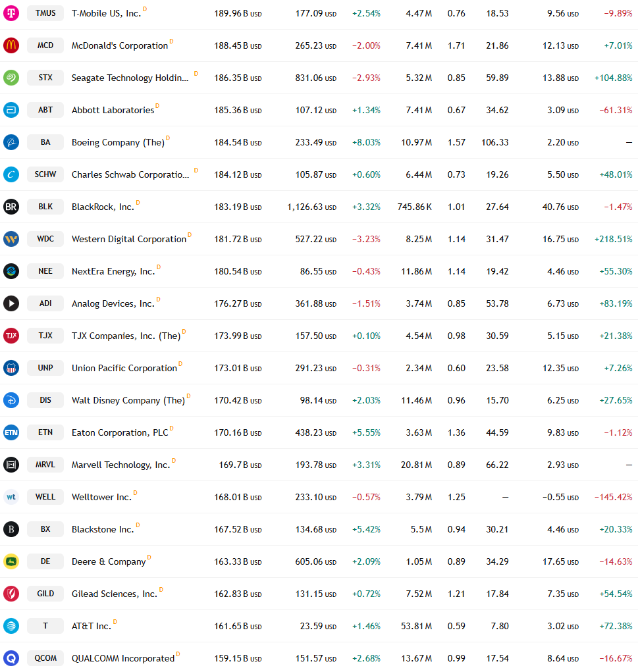Open Seagate Technology Holdings company link
Viewport: 638px width, 672px height.
click(130, 78)
